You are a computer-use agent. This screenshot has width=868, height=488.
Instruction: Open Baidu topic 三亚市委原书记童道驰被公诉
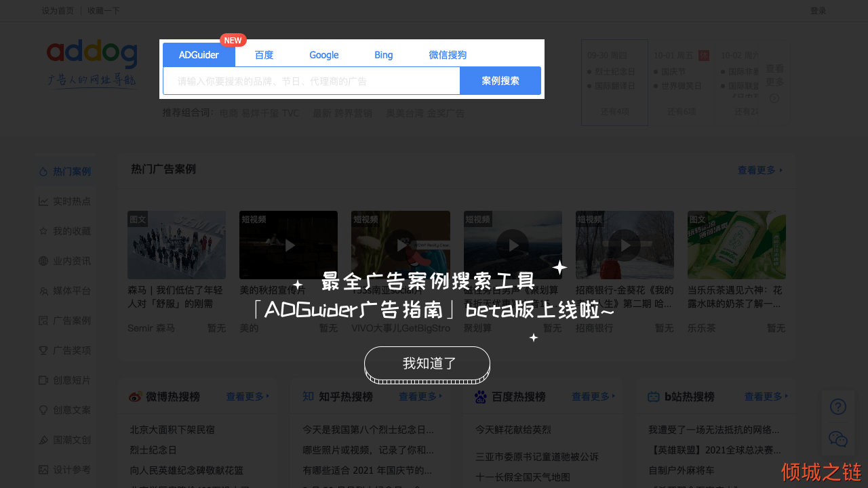coord(537,457)
